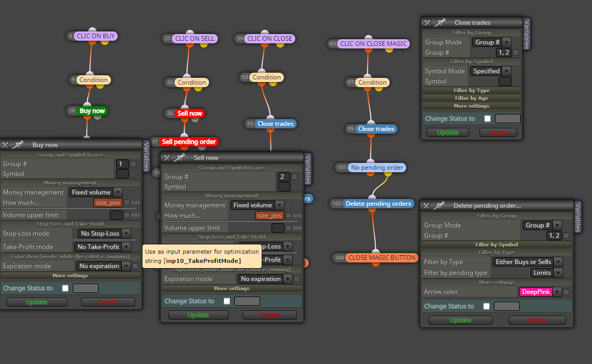This screenshot has width=592, height=364.
Task: Expand More settings section in Buy now
Action: (x=70, y=275)
